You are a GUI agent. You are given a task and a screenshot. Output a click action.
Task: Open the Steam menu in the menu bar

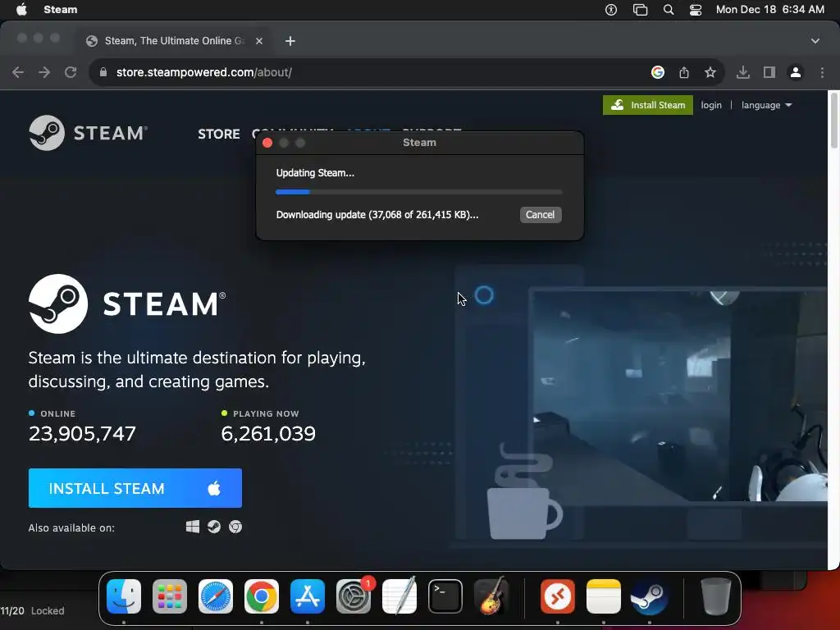[x=61, y=9]
